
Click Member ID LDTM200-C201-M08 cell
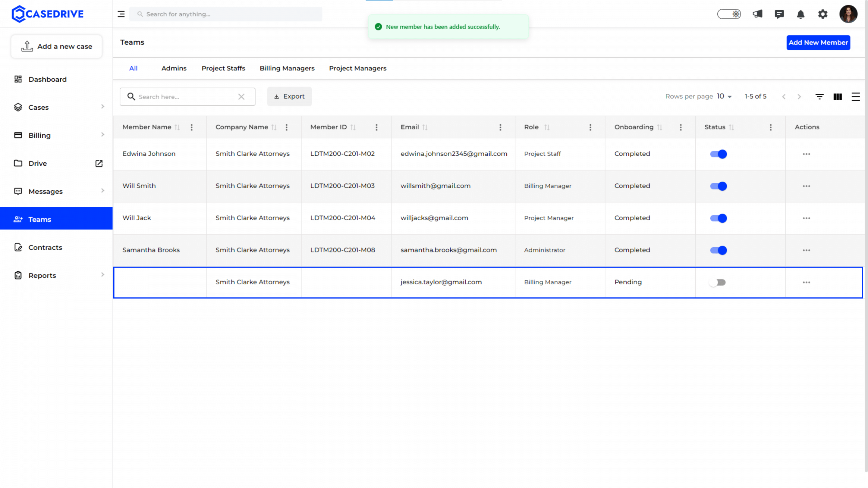pyautogui.click(x=342, y=250)
